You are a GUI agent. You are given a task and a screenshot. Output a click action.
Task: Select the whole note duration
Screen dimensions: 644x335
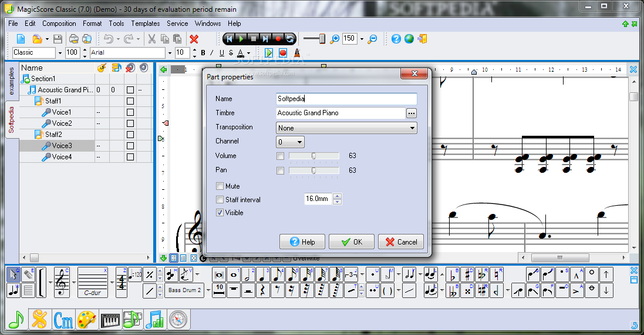pyautogui.click(x=233, y=274)
